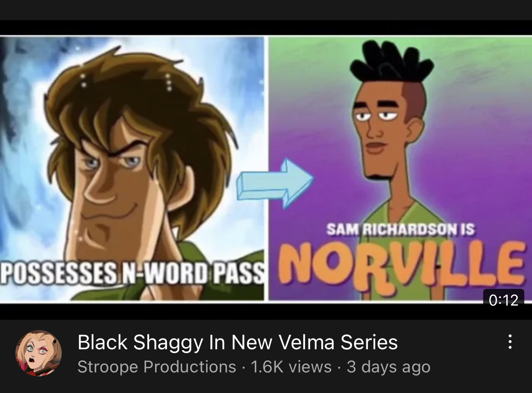Tap the black letterbox bar below the thumbnail
This screenshot has width=532, height=393.
pos(266,311)
